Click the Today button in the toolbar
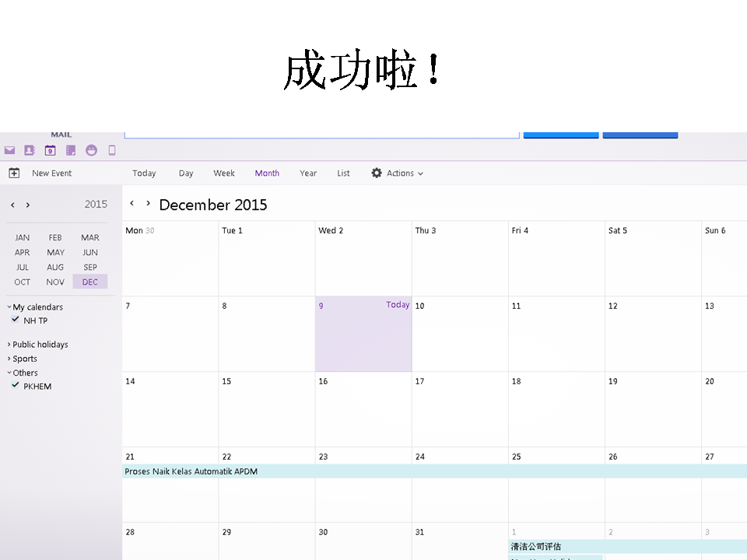Viewport: 747px width, 560px height. pos(144,173)
